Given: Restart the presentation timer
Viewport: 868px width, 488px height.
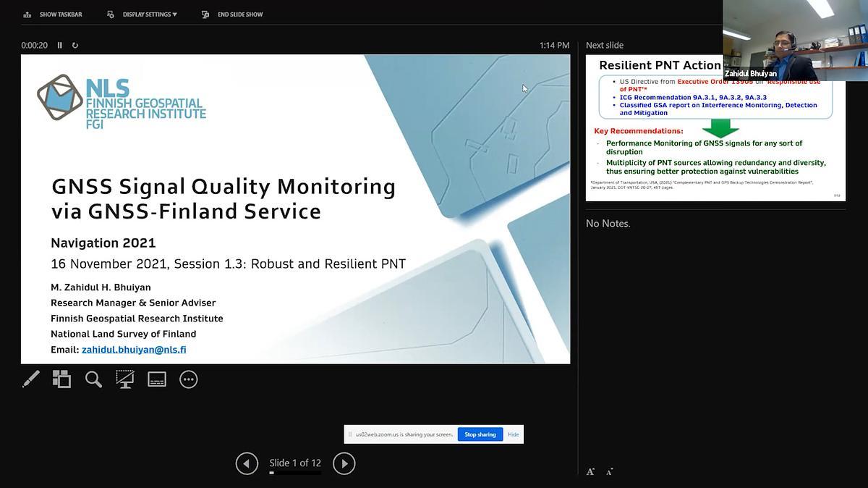Looking at the screenshot, I should point(75,45).
